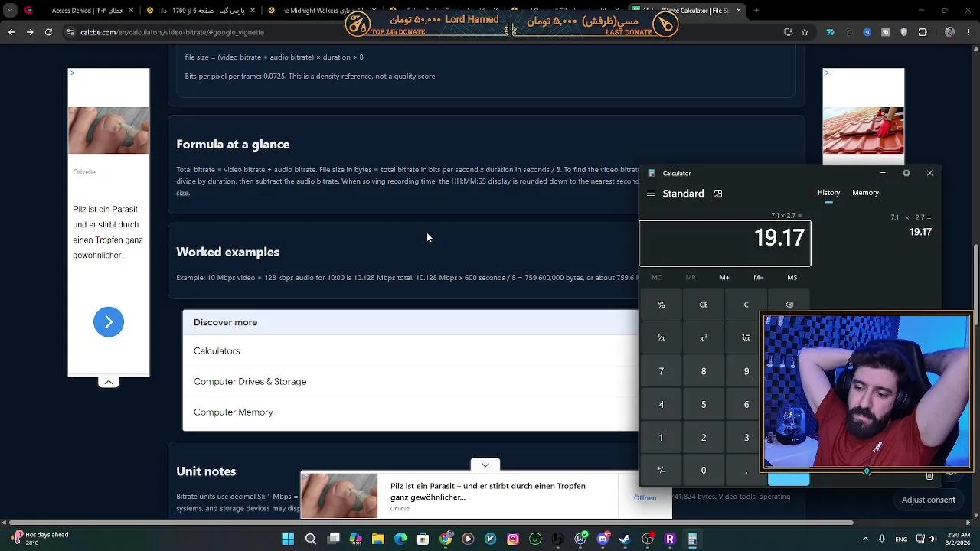Collapse the left side ad with chevron
Image resolution: width=980 pixels, height=551 pixels.
[109, 382]
